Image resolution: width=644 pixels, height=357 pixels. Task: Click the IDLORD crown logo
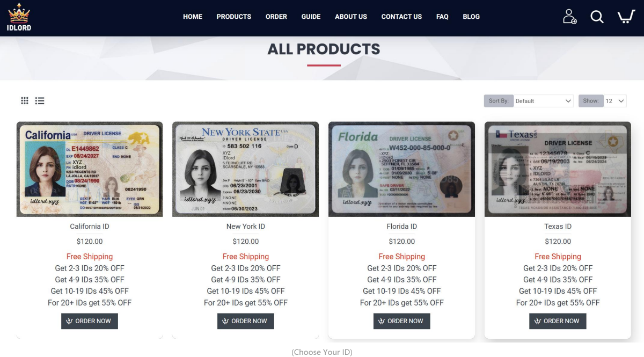tap(19, 17)
